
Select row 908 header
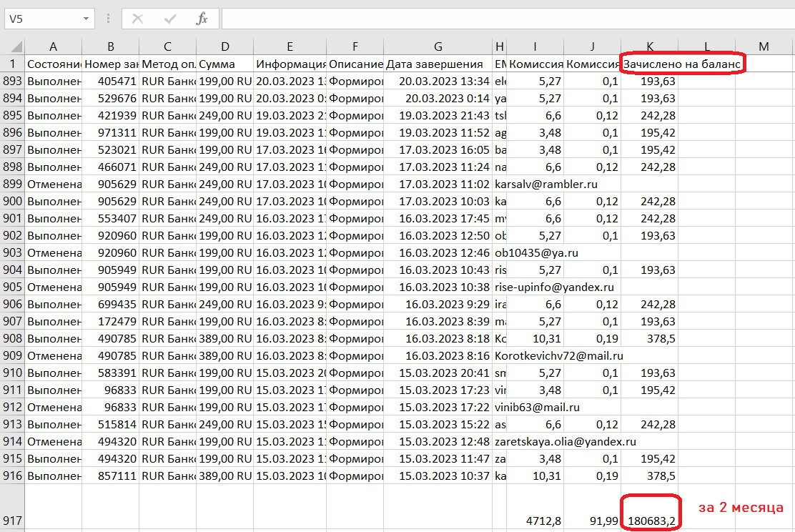(12, 338)
